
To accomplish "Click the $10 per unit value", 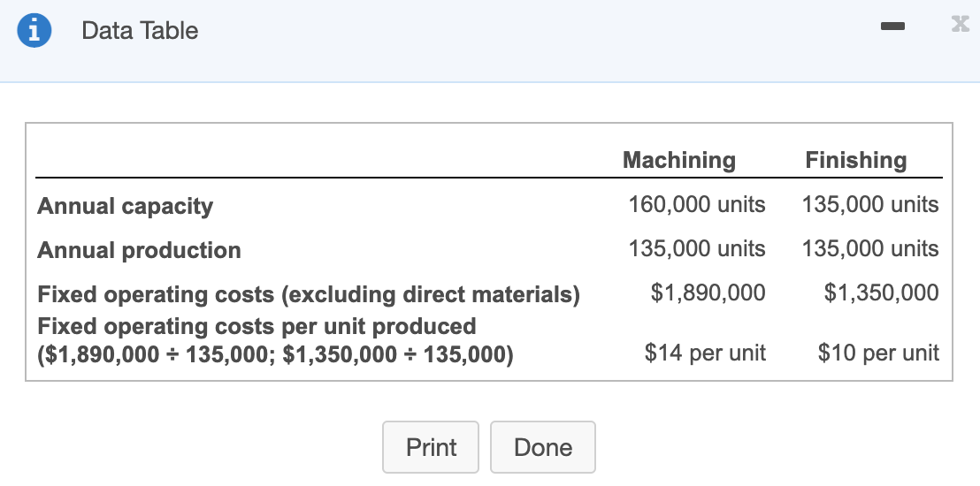I will pos(878,353).
